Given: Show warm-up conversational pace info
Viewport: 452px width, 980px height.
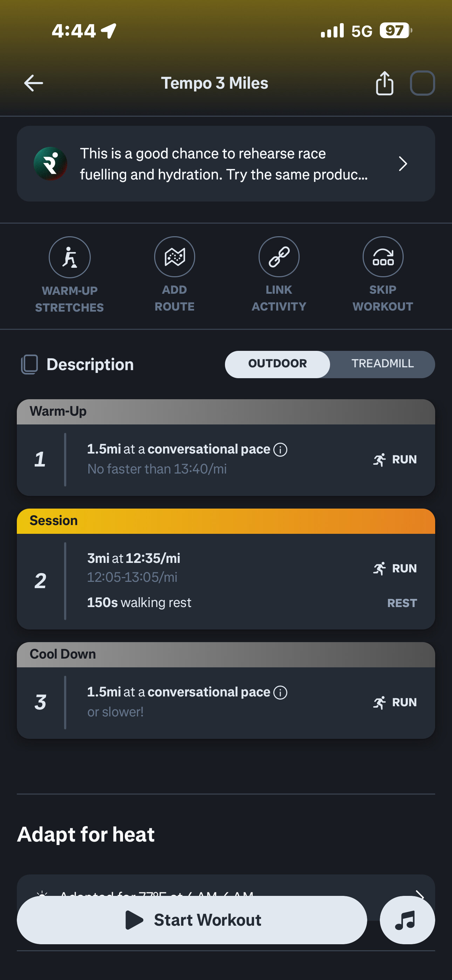Looking at the screenshot, I should (280, 450).
